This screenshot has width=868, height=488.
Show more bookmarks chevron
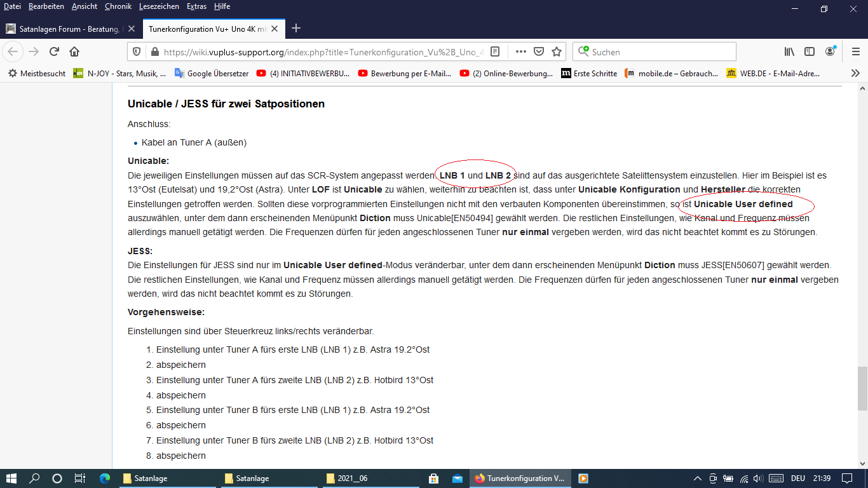[x=855, y=73]
